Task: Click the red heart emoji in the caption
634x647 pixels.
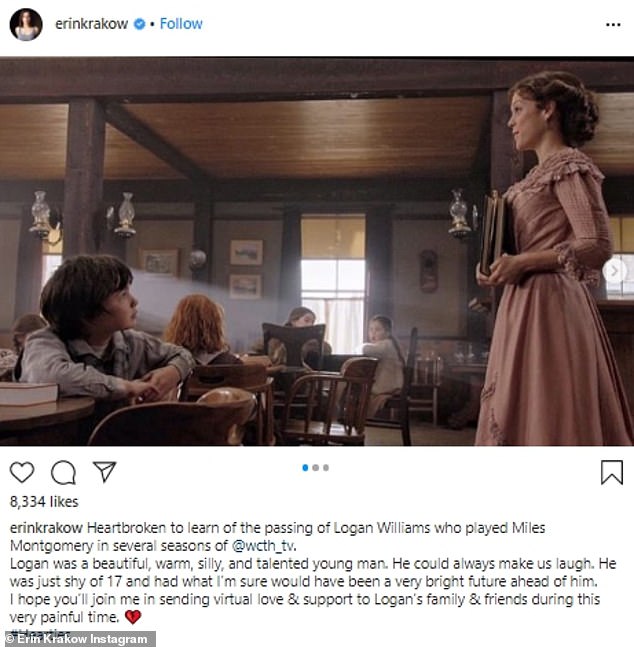Action: (x=133, y=617)
